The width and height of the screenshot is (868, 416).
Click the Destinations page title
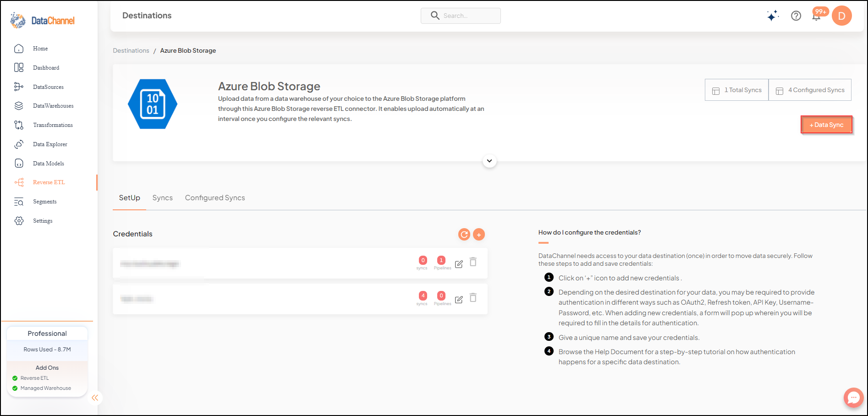[147, 16]
